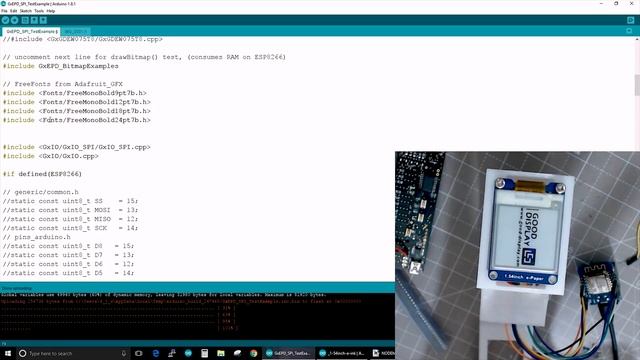Click the editor vertical scrollbar thumb
Viewport: 640px width, 360px height.
click(x=637, y=85)
